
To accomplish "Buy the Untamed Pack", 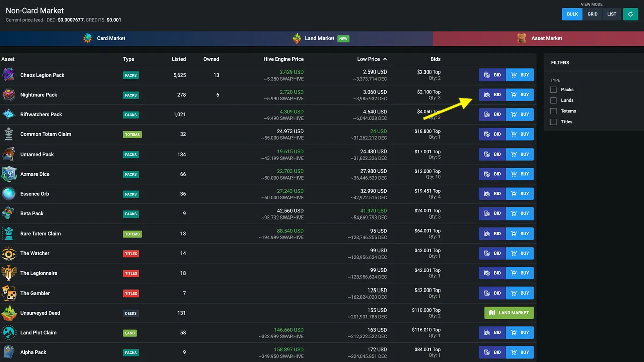I will click(520, 154).
